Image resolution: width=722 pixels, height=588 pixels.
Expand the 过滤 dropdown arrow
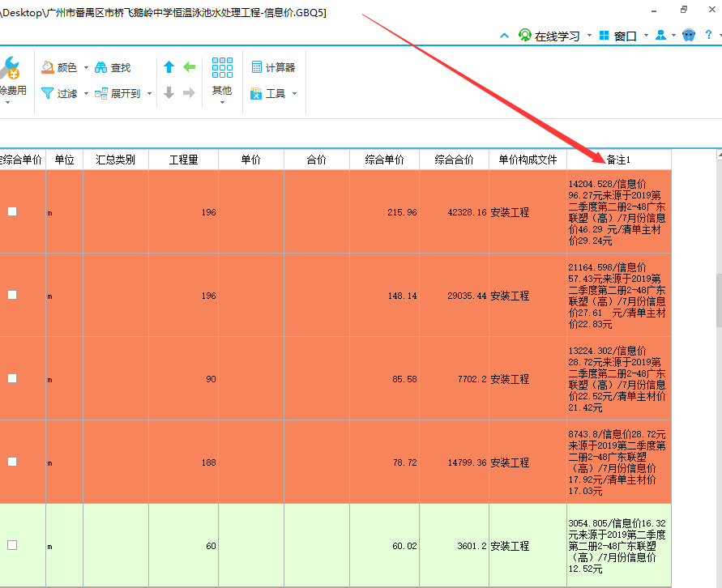coord(86,94)
